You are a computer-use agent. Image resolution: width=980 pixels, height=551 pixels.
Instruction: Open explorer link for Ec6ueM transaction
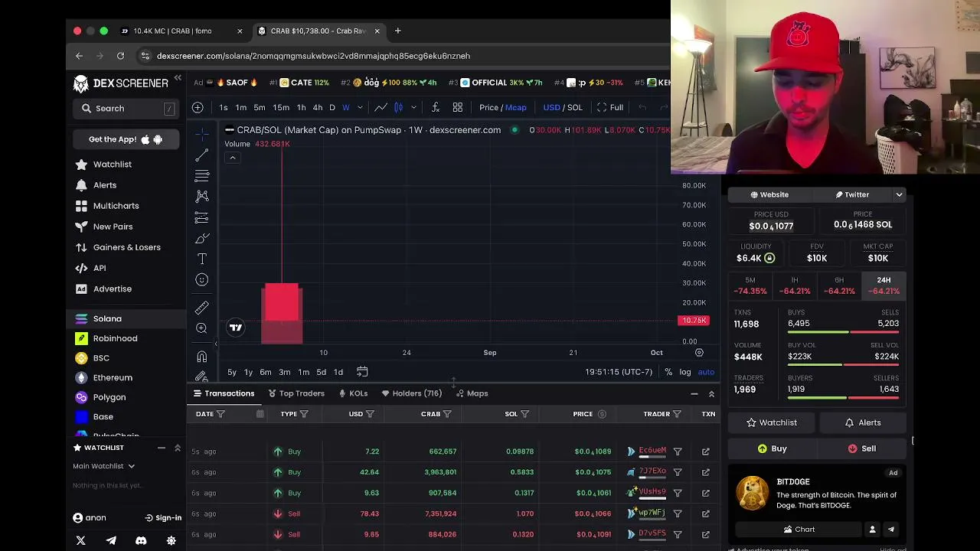[706, 452]
